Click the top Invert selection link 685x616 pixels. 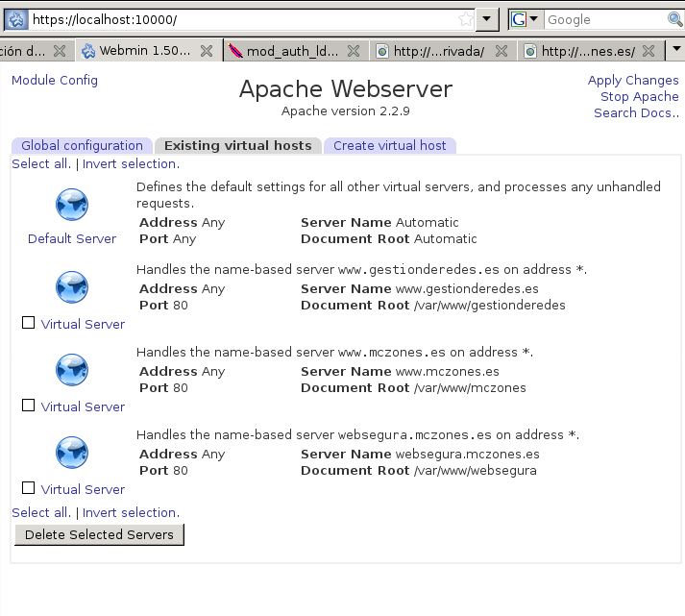pos(131,163)
